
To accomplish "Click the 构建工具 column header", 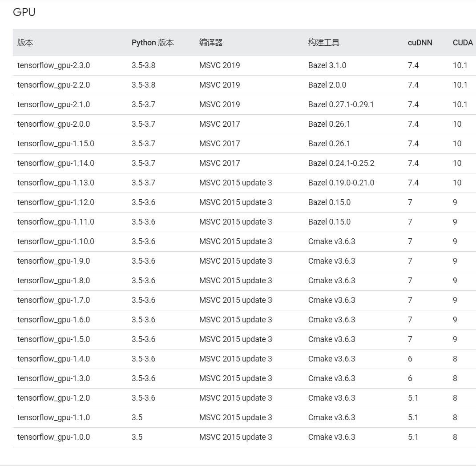I will click(323, 43).
